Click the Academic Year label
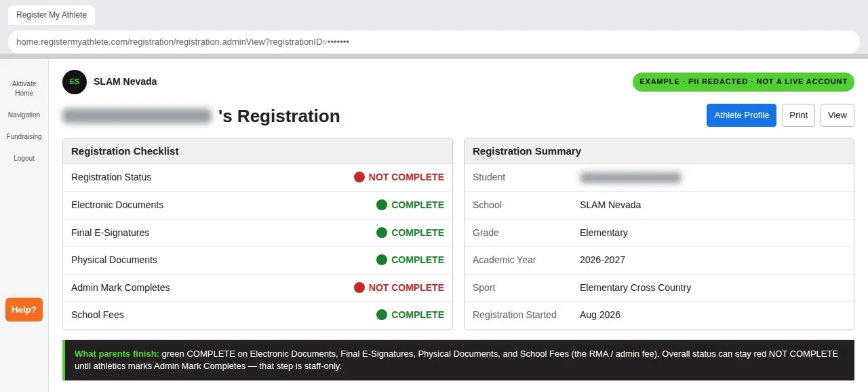Viewport: 868px width, 392px height. tap(505, 260)
